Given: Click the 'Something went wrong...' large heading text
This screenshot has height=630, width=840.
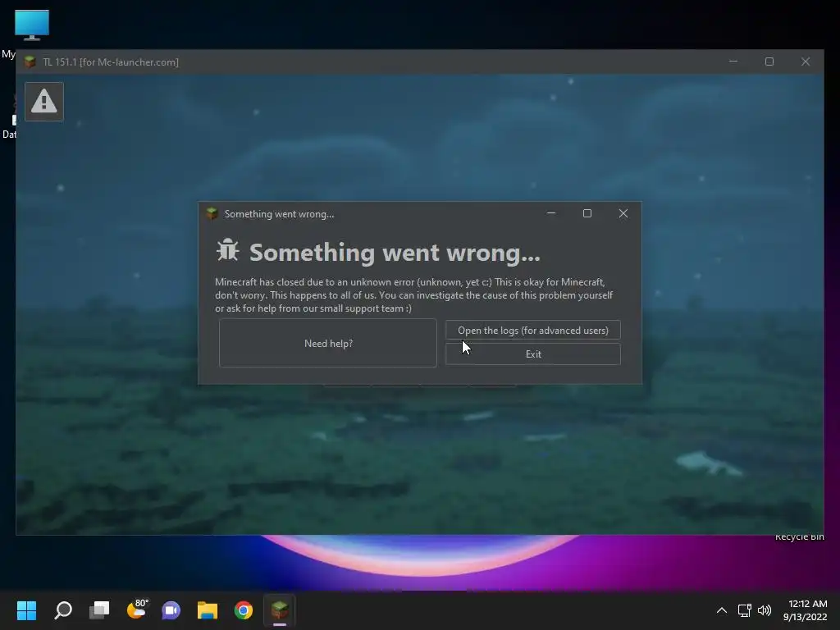Looking at the screenshot, I should click(x=395, y=253).
